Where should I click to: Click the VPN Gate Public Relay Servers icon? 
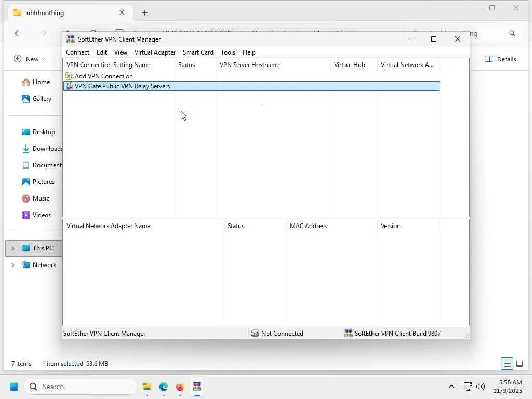pyautogui.click(x=69, y=86)
